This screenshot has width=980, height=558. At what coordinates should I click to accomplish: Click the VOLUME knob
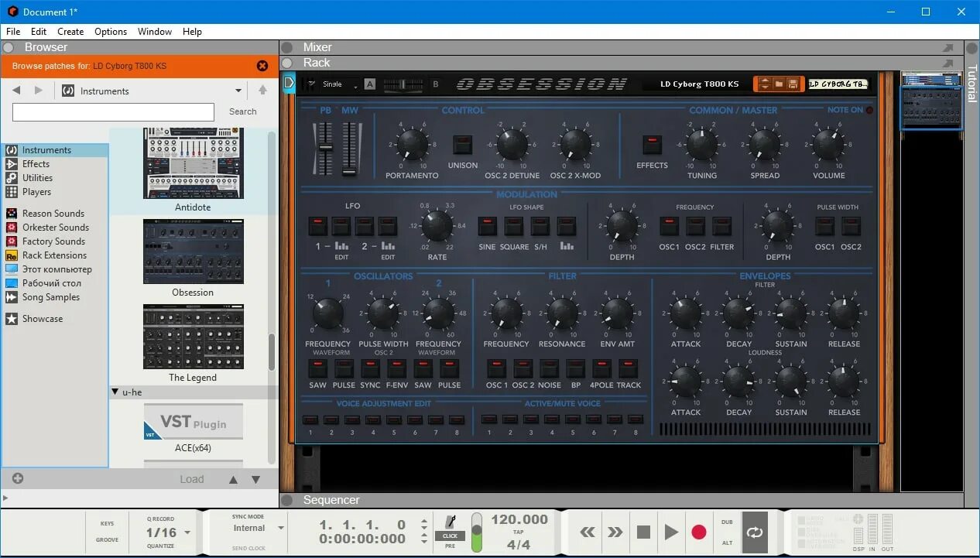tap(828, 145)
